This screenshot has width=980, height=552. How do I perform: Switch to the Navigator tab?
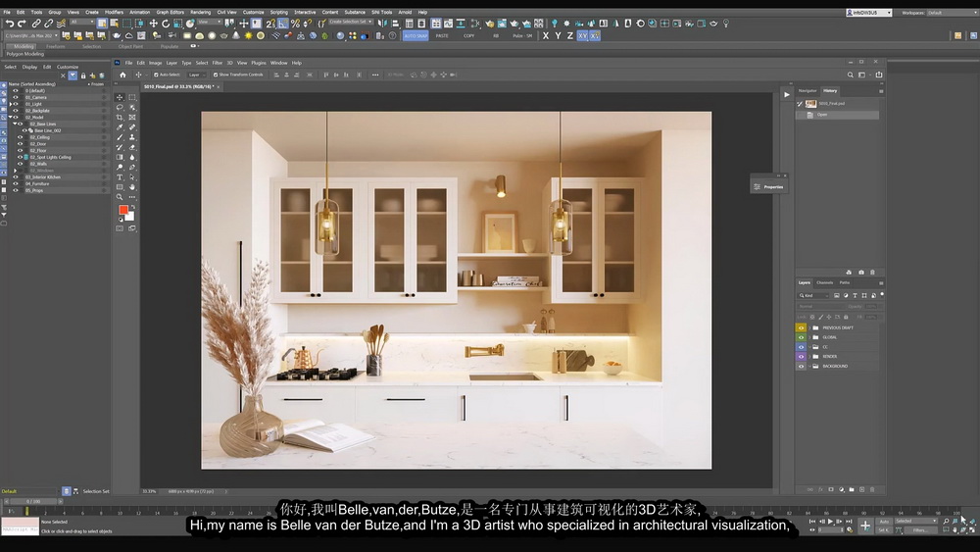click(807, 90)
